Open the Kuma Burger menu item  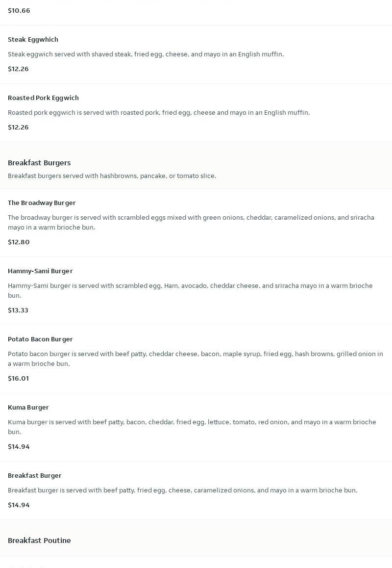point(28,407)
